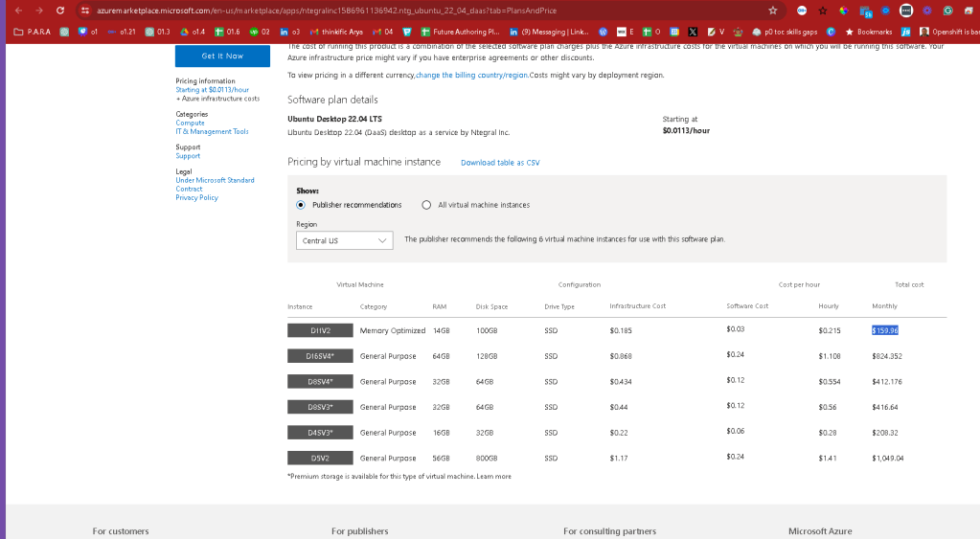Open the Google Calendar bookmark icon
980x539 pixels.
[674, 32]
